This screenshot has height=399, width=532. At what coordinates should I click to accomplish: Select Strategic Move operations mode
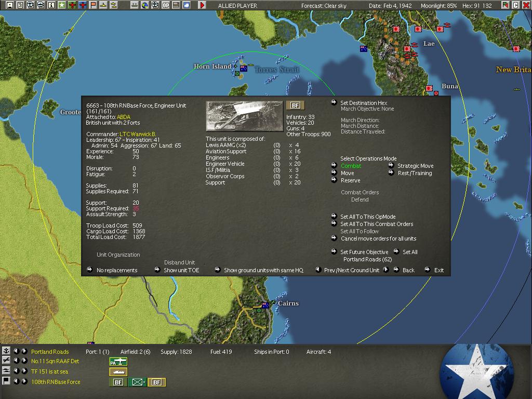point(415,166)
